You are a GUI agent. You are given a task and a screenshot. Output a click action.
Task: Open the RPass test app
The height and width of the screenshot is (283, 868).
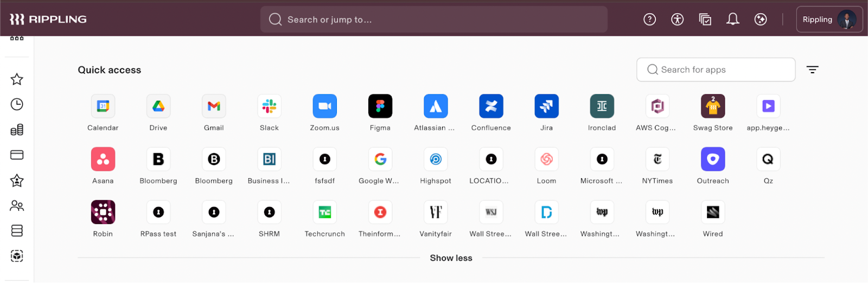coord(158,213)
